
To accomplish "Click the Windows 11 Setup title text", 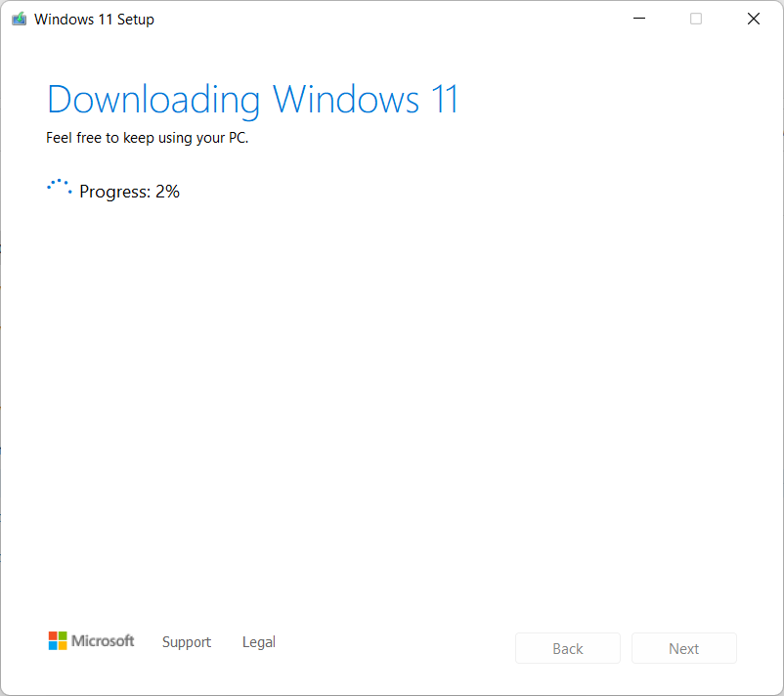I will pyautogui.click(x=95, y=19).
